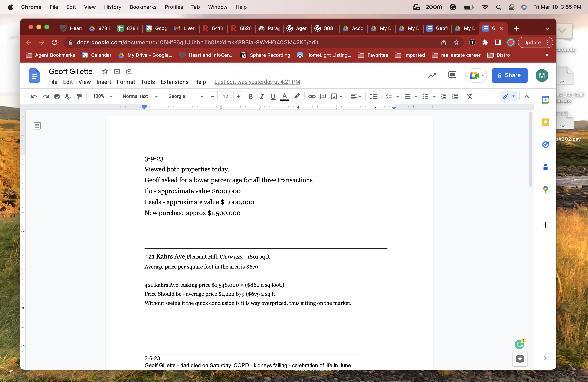Click the font size input field

point(225,96)
